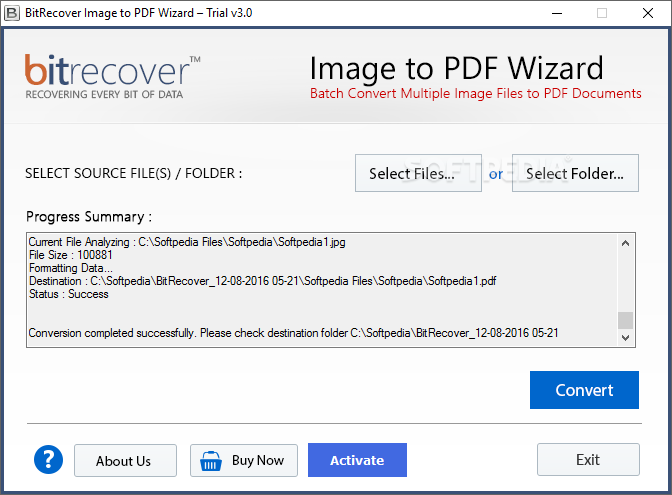
Task: Click the 'Batch Convert Multiple Image Files' subtitle
Action: tap(476, 93)
